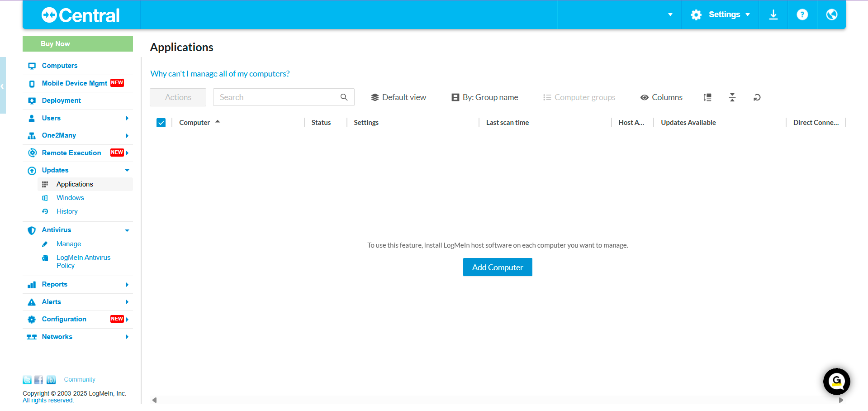Click the Updates arrow circle icon

tap(32, 171)
